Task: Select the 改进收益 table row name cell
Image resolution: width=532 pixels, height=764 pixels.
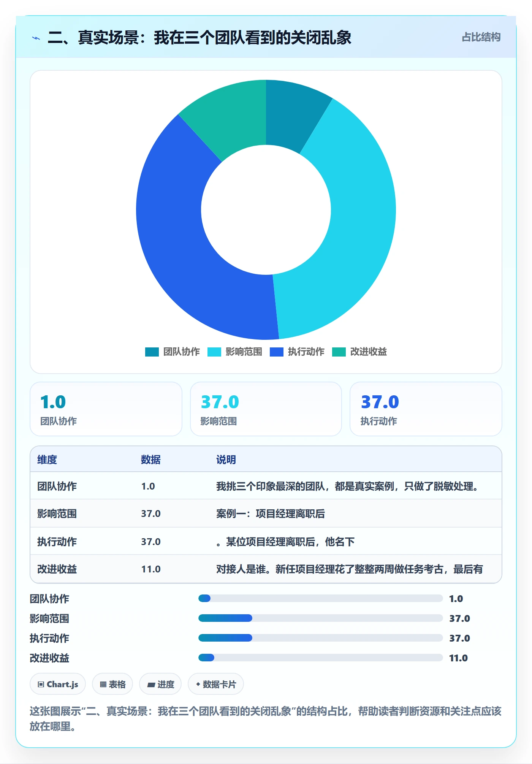Action: coord(57,569)
